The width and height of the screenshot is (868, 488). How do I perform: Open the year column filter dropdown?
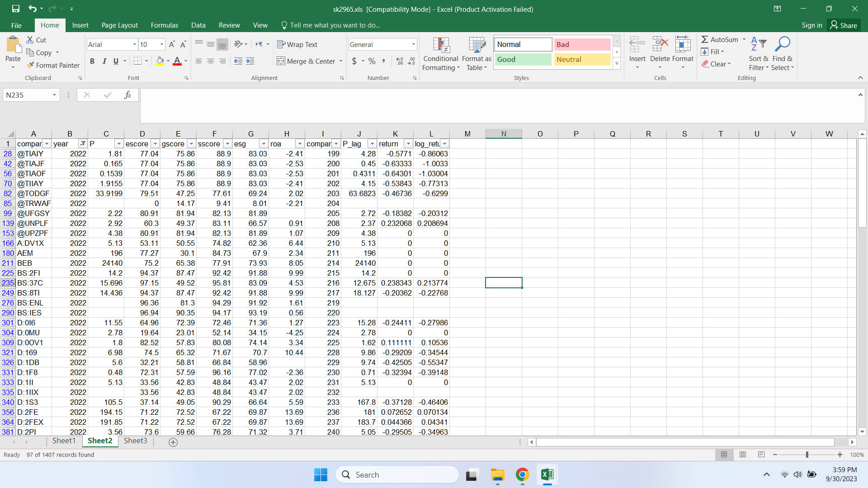(x=83, y=144)
